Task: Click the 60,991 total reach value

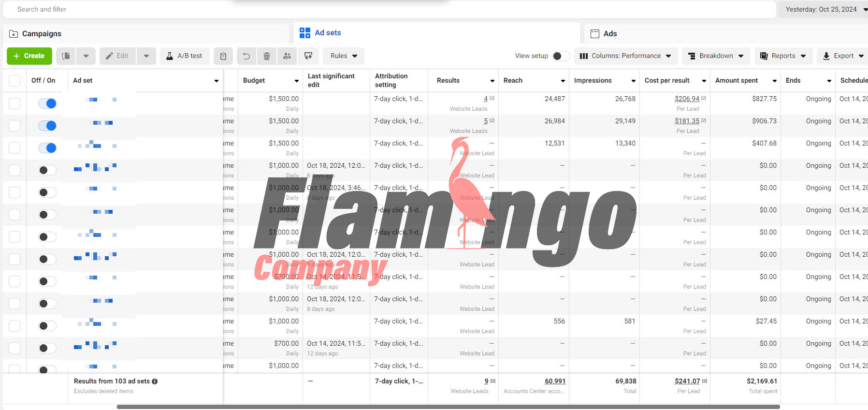Action: click(x=555, y=381)
